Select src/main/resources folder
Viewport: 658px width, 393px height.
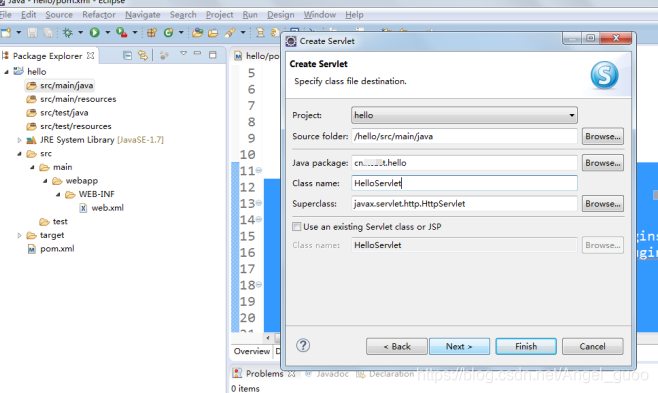tap(71, 99)
